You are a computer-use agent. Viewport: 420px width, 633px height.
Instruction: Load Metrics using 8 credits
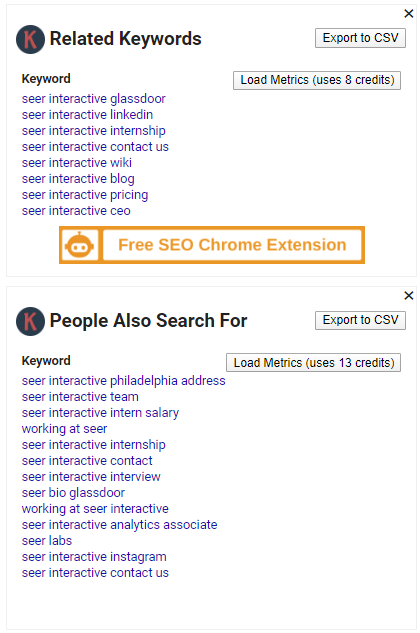click(317, 80)
